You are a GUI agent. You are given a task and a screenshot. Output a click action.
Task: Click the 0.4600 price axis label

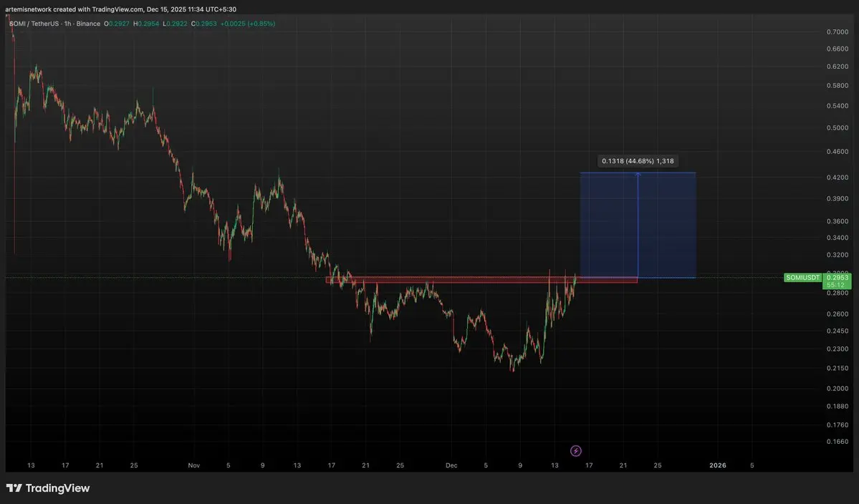click(837, 152)
